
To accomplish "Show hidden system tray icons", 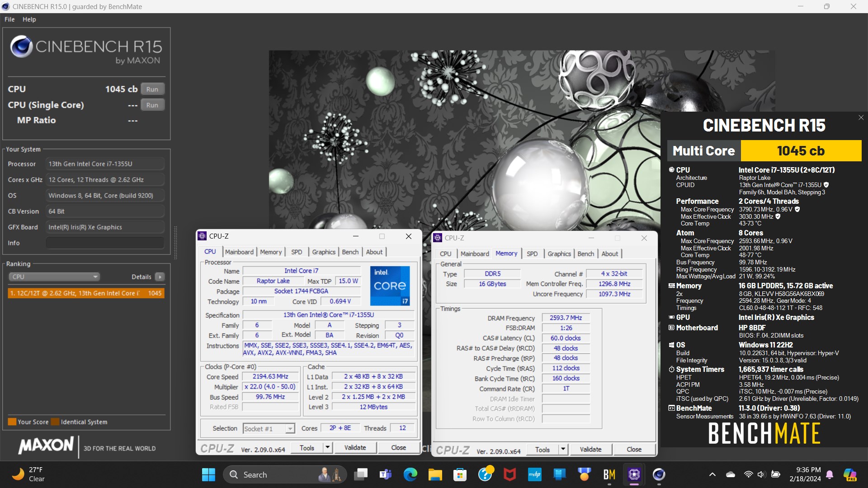I will point(712,474).
